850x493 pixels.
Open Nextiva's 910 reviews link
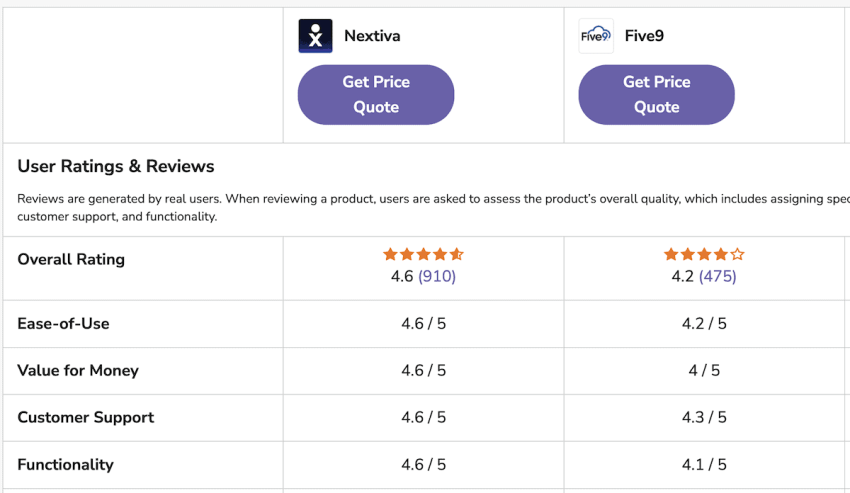(x=437, y=276)
